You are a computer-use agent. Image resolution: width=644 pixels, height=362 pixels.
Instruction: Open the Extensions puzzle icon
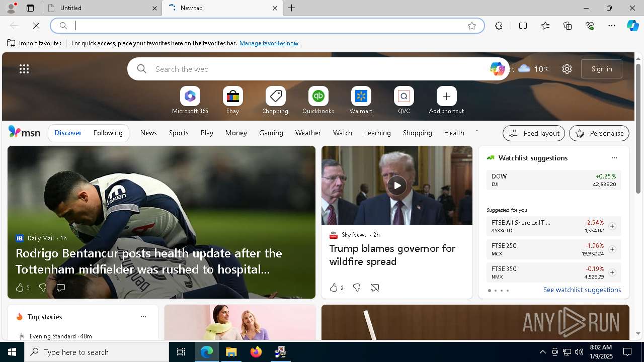click(499, 26)
